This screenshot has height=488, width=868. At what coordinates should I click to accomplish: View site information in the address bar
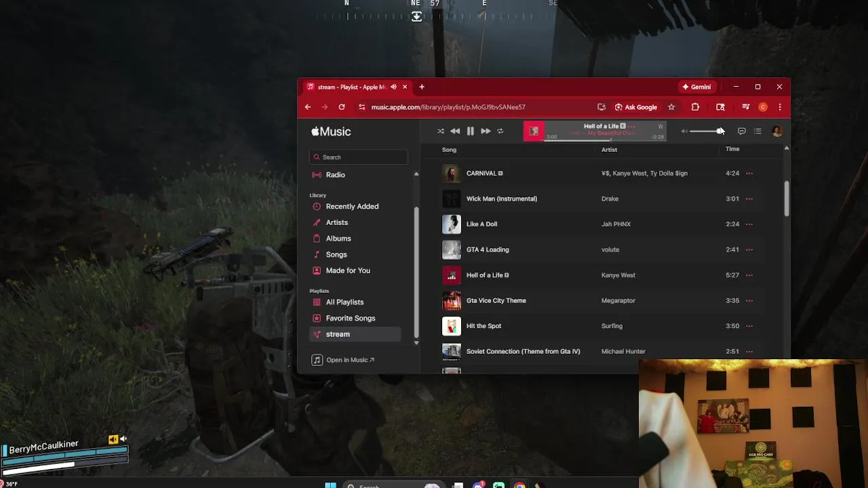tap(362, 107)
